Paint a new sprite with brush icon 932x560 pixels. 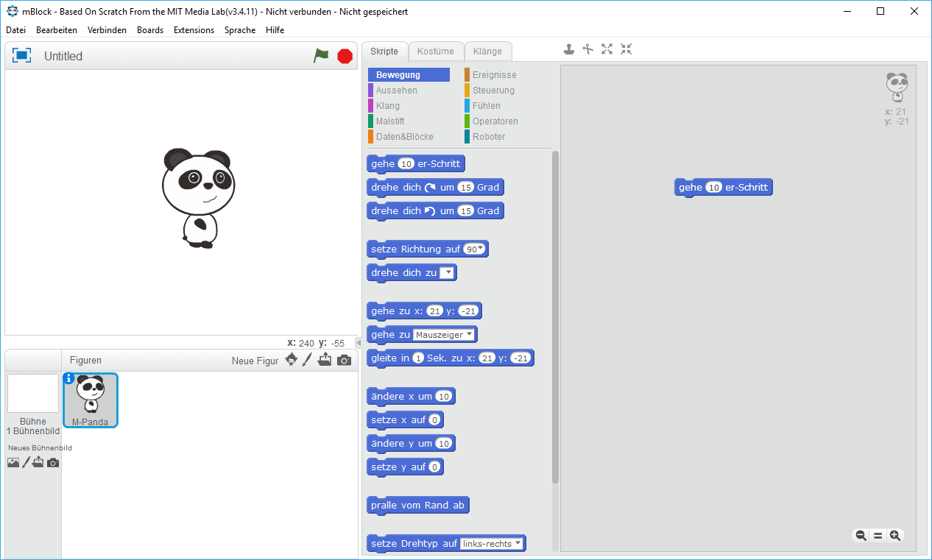[308, 360]
